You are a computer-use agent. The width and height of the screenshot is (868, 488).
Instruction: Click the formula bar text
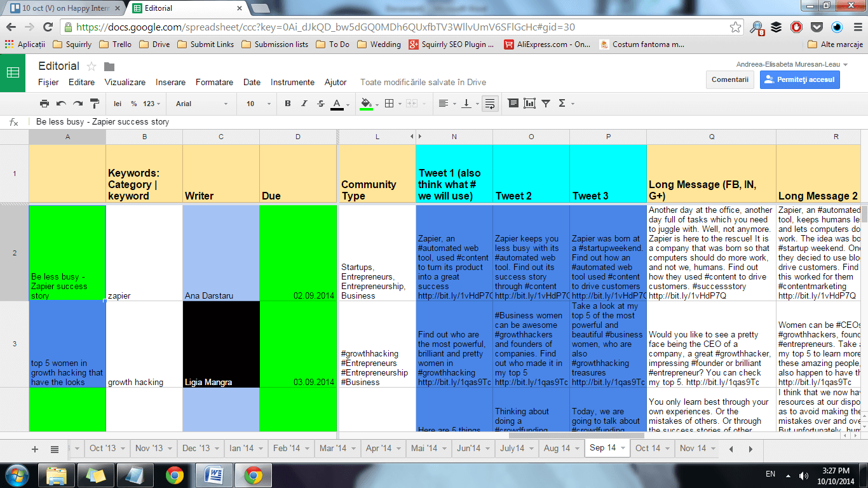(102, 122)
